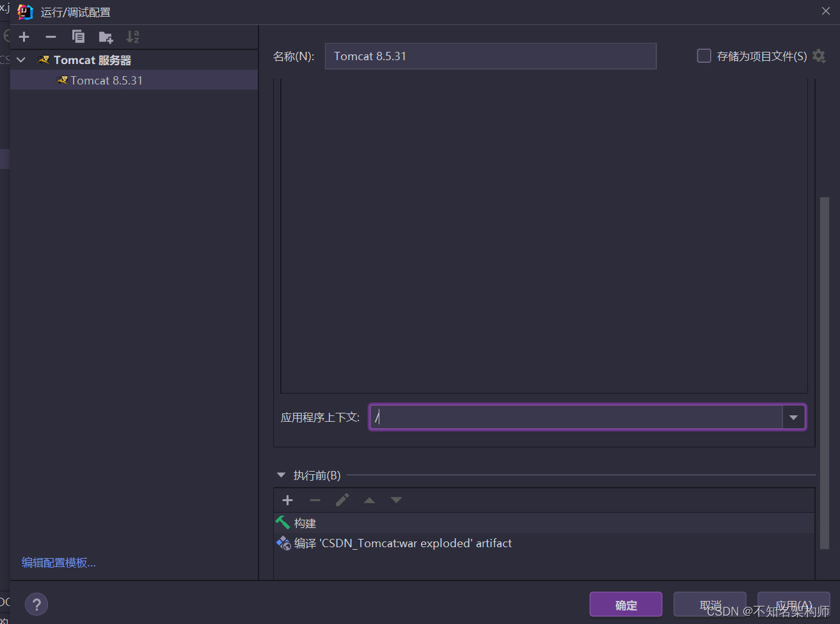
Task: Collapse the 执行前 section
Action: coord(281,476)
